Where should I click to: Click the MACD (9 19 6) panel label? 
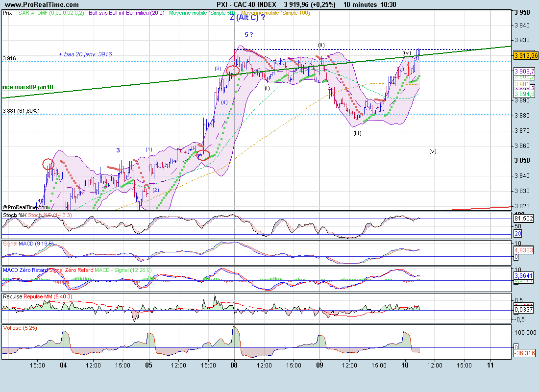tap(36, 244)
